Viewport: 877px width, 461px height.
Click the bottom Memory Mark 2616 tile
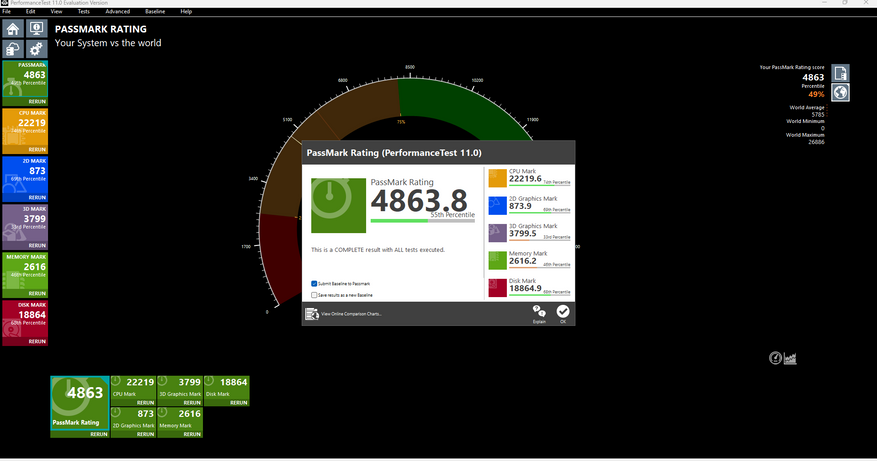point(180,418)
